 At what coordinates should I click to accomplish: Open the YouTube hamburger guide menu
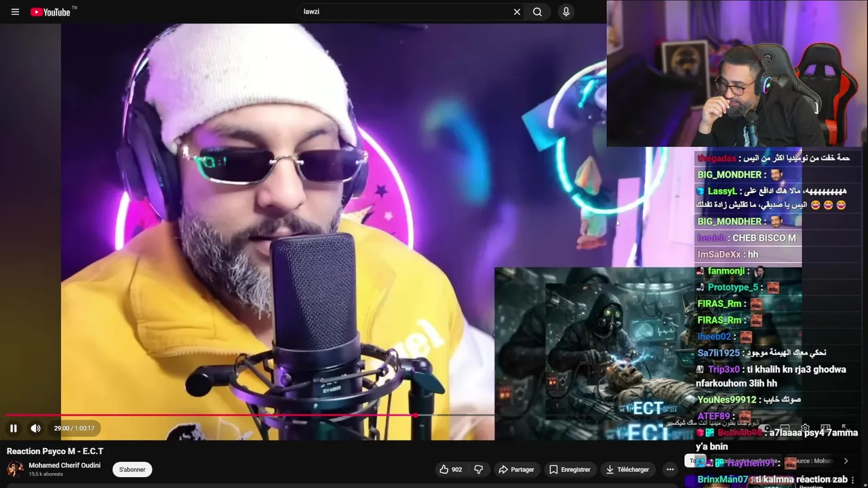point(15,12)
